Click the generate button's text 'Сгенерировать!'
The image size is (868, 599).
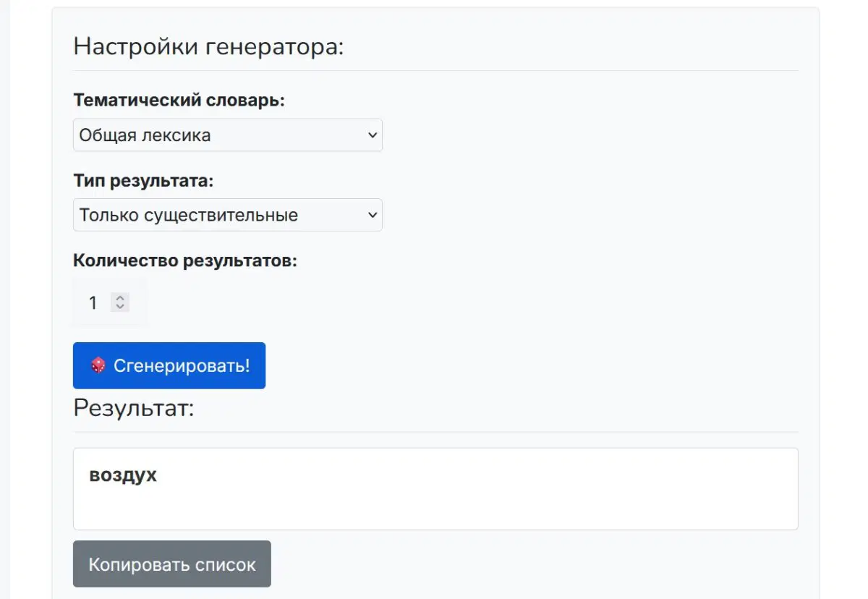coord(181,365)
